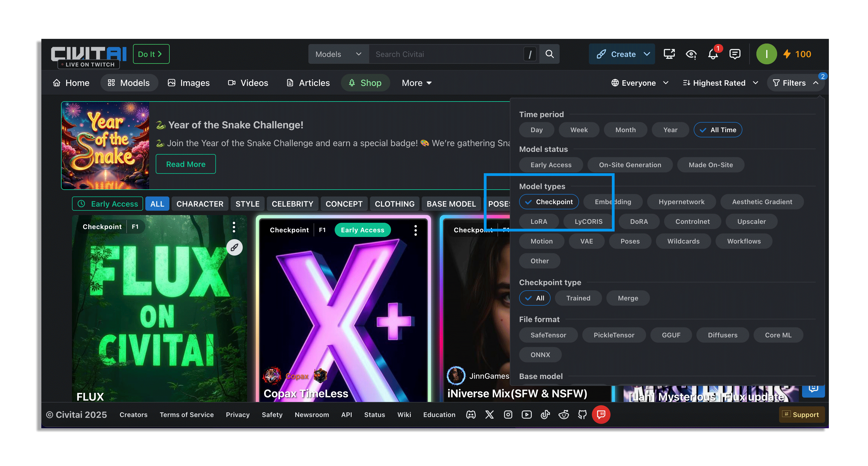
Task: Click the search magnifier button
Action: 549,54
